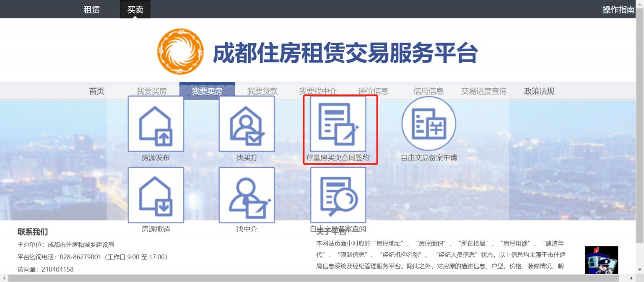The height and width of the screenshot is (282, 644).
Task: Click the 找中介 find agent icon
Action: (247, 195)
